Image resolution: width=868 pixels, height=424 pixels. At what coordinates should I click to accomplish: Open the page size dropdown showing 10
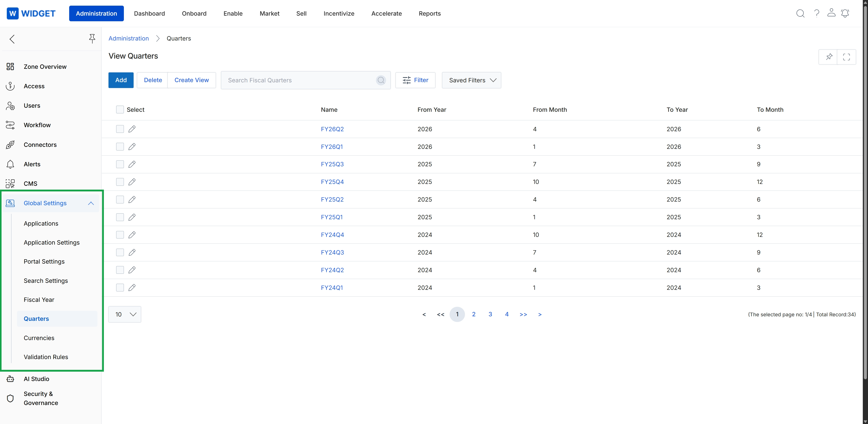(x=125, y=314)
